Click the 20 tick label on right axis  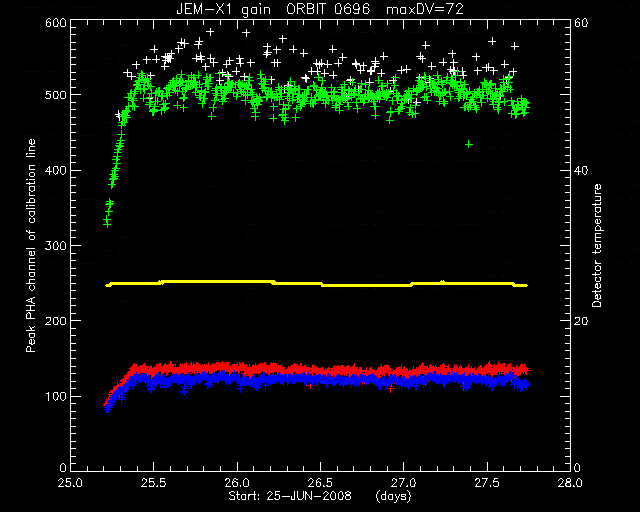click(581, 321)
